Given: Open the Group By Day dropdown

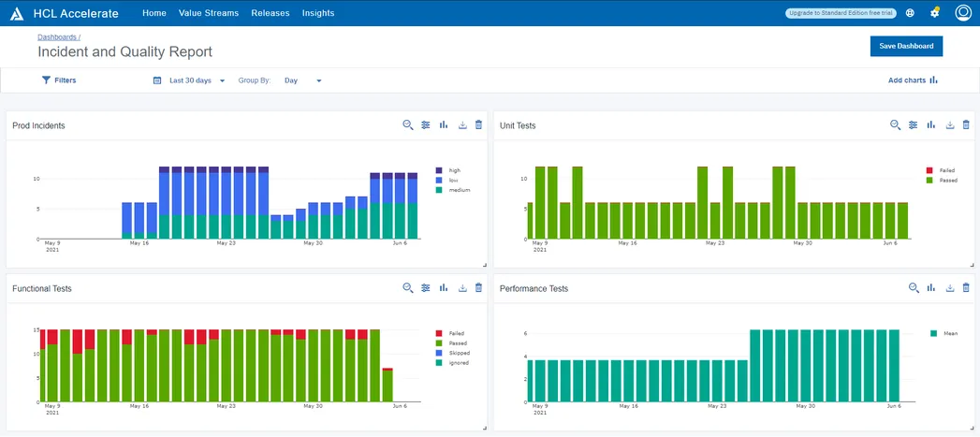Looking at the screenshot, I should pyautogui.click(x=302, y=80).
